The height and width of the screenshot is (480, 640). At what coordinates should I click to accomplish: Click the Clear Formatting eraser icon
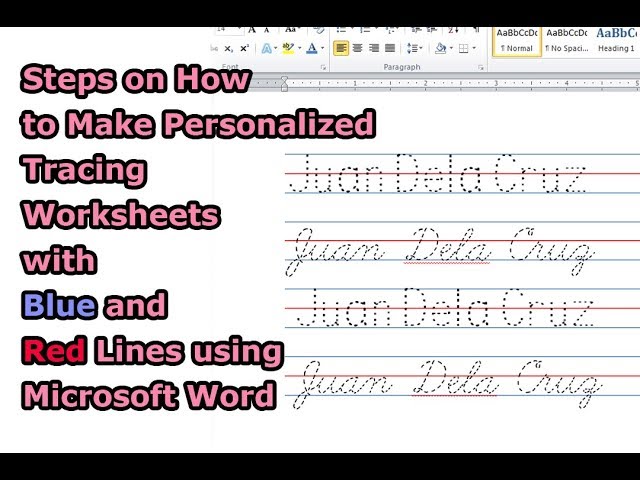coord(318,30)
